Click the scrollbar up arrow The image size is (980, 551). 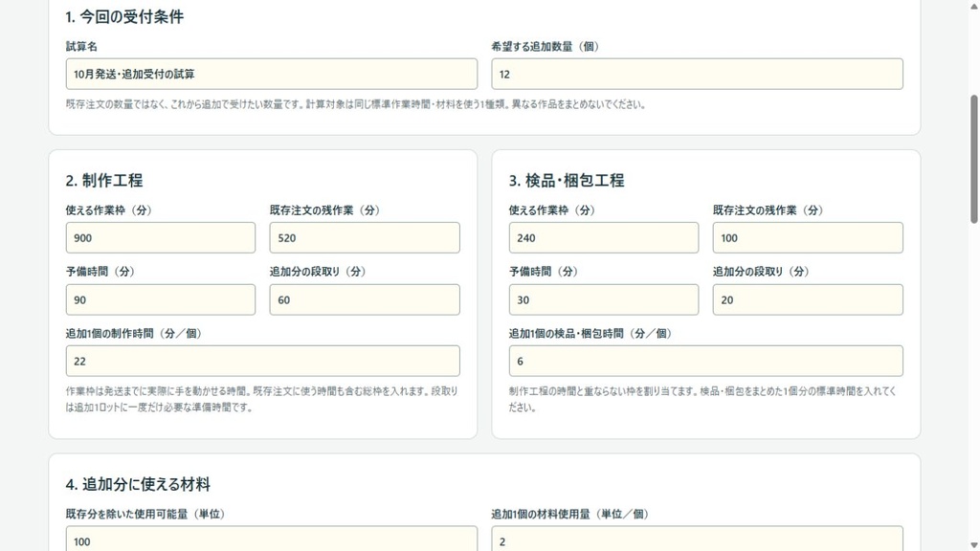973,5
